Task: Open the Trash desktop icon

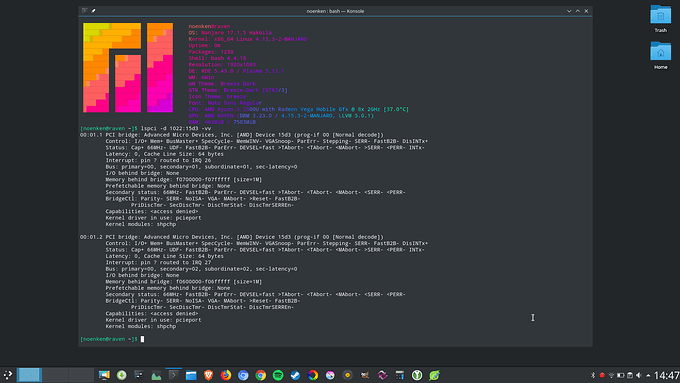Action: point(660,19)
